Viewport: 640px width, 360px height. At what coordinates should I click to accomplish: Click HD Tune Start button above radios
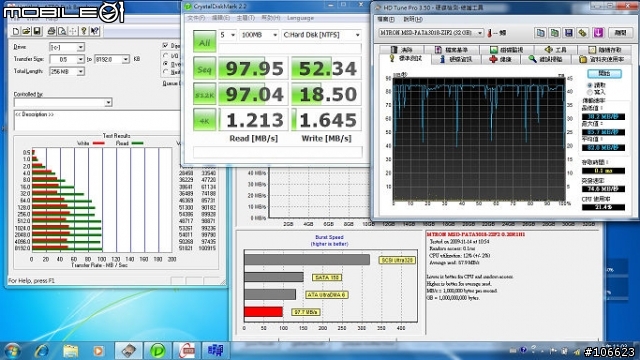[x=604, y=73]
